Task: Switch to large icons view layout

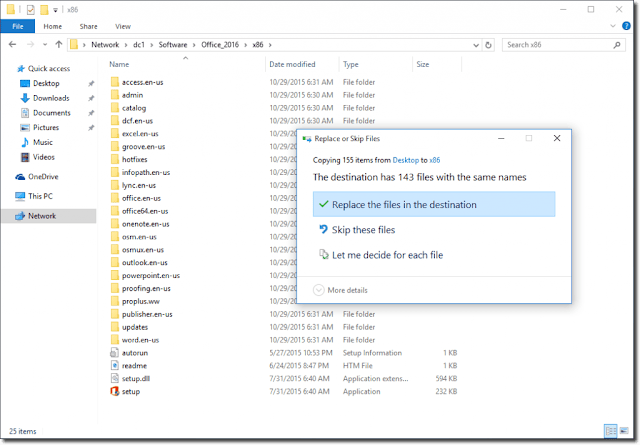Action: (624, 431)
